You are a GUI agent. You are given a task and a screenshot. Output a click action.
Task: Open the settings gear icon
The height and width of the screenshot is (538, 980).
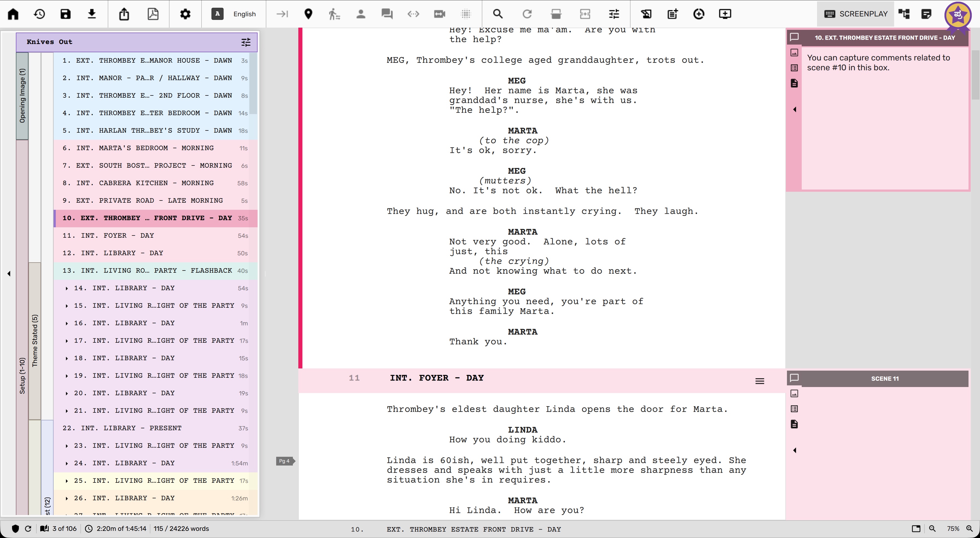(x=185, y=14)
